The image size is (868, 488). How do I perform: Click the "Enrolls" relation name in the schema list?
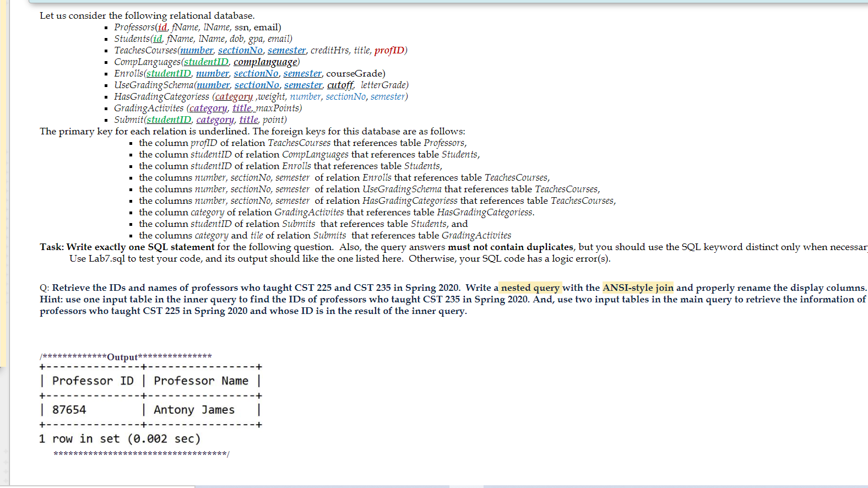[128, 73]
